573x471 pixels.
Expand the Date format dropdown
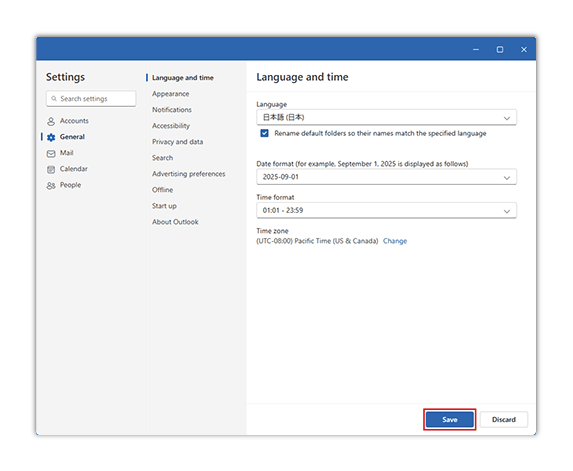tap(386, 177)
